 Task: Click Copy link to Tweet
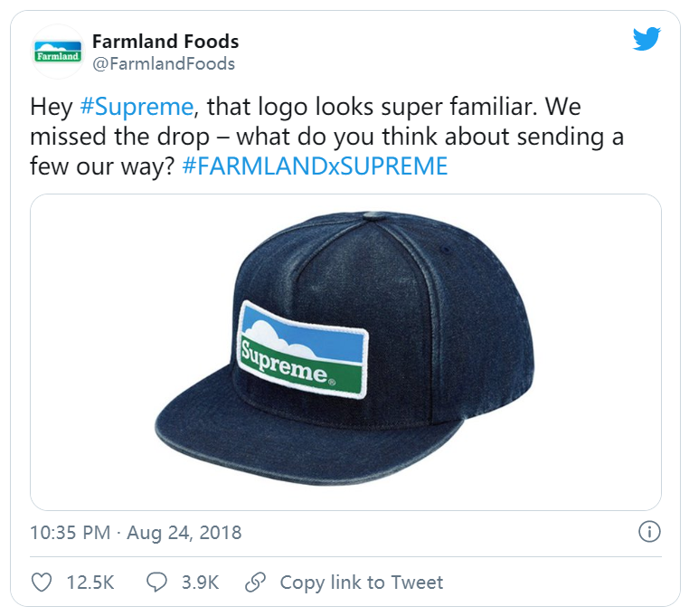coord(361,583)
